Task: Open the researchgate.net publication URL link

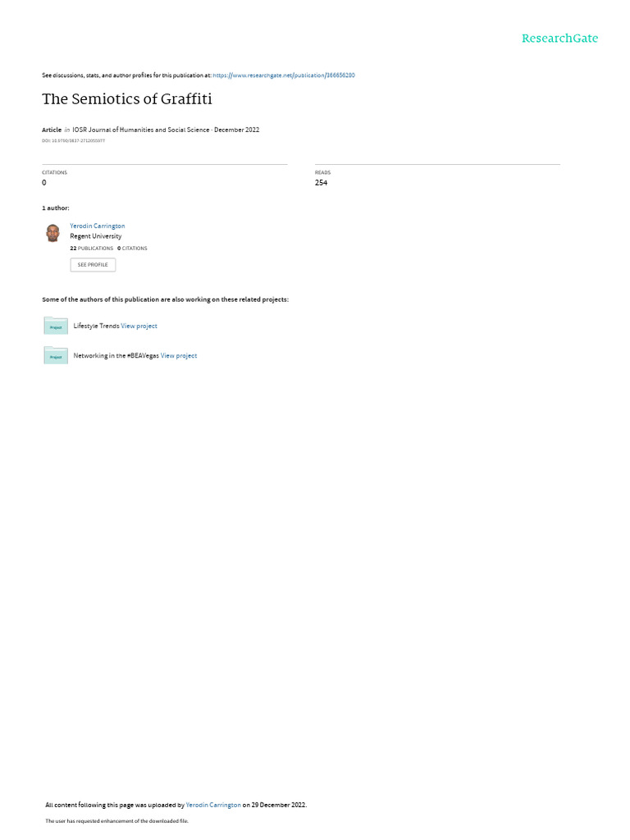Action: [x=283, y=75]
